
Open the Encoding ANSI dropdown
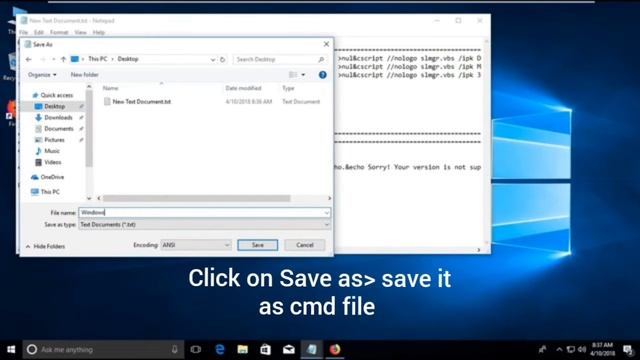(x=196, y=245)
